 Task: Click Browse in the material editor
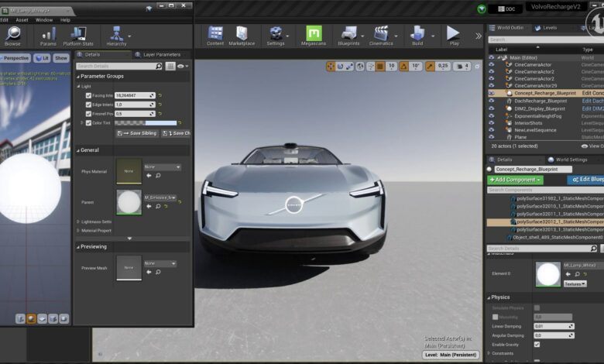(12, 36)
